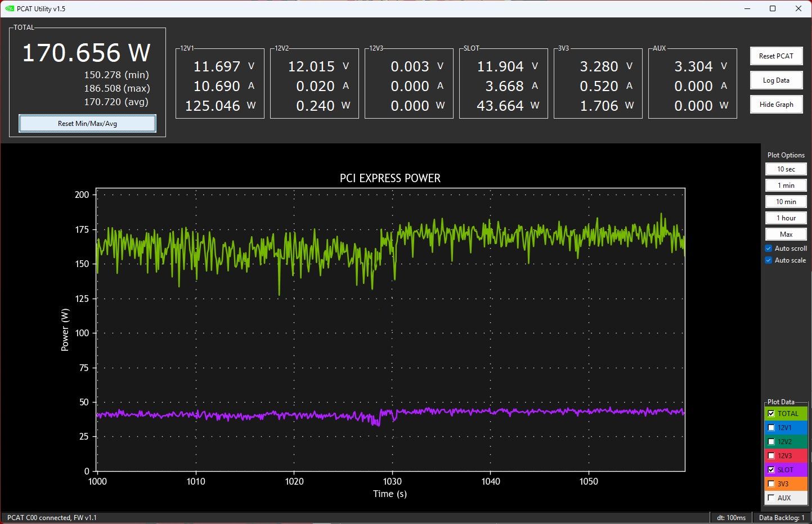Disable the Auto scroll checkbox
Image resolution: width=812 pixels, height=524 pixels.
pyautogui.click(x=769, y=249)
